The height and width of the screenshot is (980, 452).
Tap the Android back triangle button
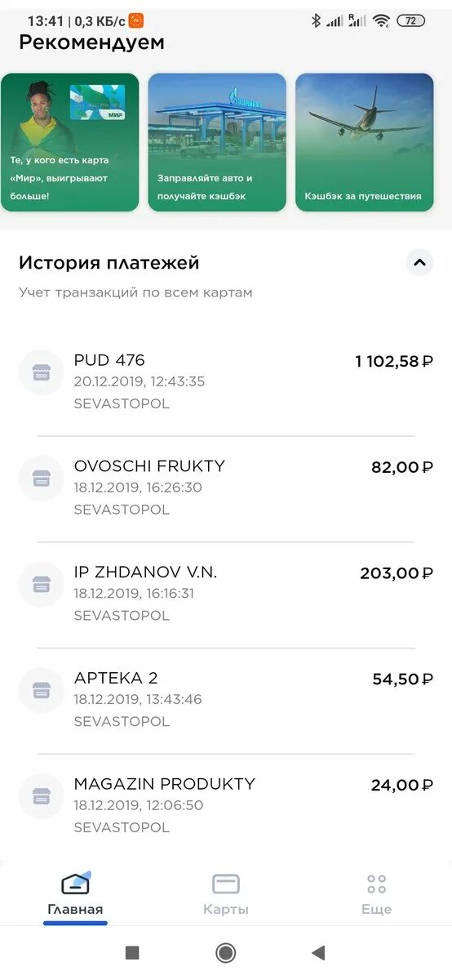tap(319, 952)
